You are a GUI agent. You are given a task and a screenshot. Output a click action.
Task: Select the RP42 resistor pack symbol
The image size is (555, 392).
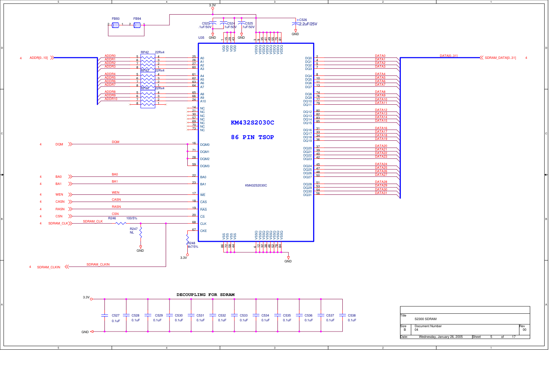[x=148, y=62]
